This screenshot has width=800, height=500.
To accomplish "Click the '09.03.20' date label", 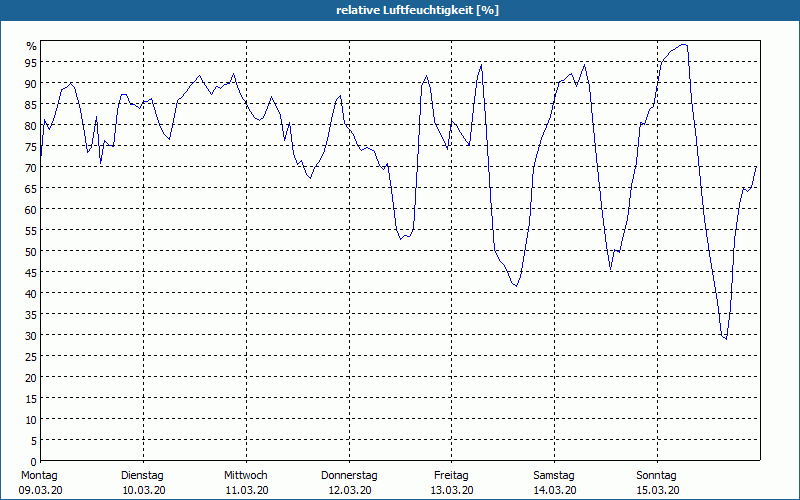I will click(x=40, y=490).
